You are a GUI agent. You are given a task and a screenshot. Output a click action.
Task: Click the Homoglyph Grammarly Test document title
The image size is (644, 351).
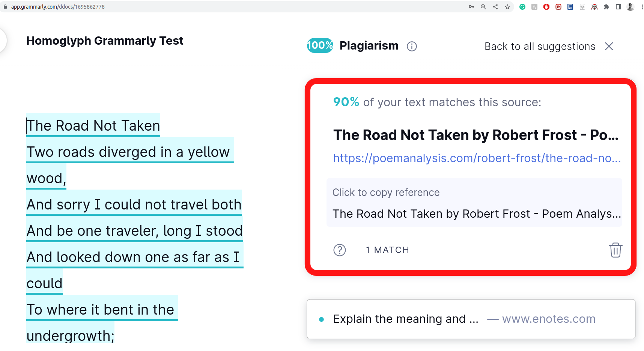point(105,41)
